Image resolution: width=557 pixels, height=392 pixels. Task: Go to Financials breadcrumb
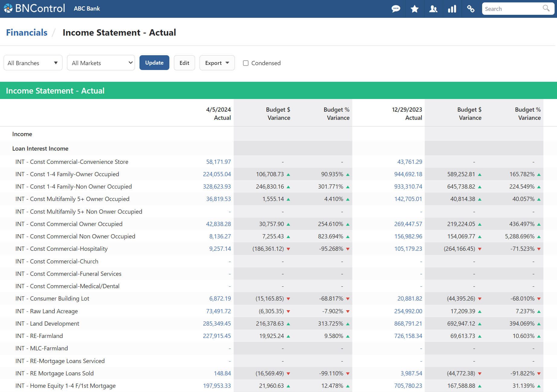[27, 33]
